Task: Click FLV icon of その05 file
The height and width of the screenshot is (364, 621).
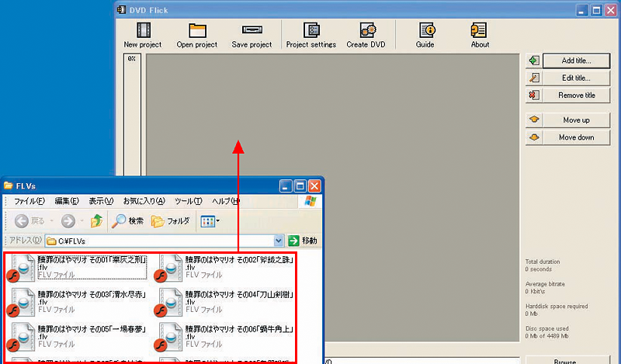Action: 21,337
